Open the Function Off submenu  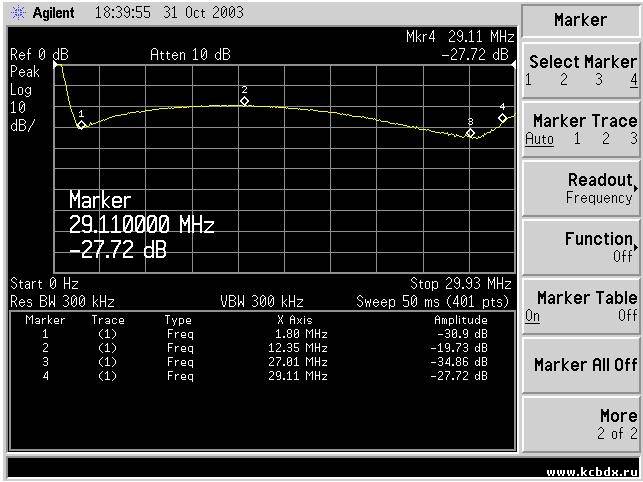pyautogui.click(x=581, y=247)
